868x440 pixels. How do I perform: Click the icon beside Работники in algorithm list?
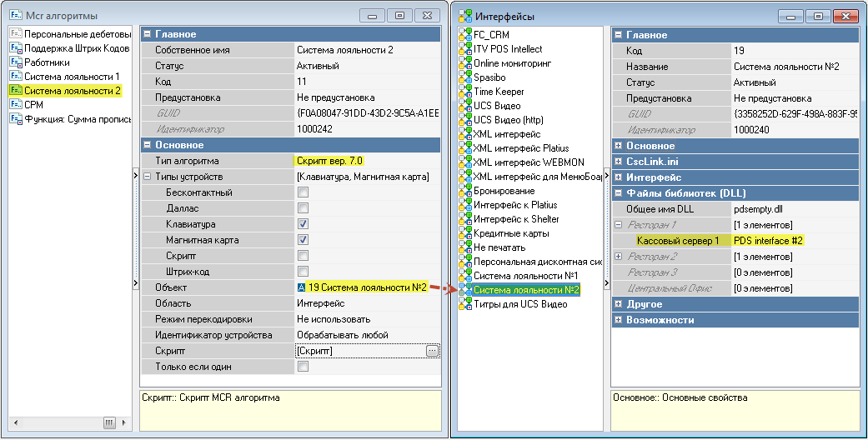(x=15, y=62)
